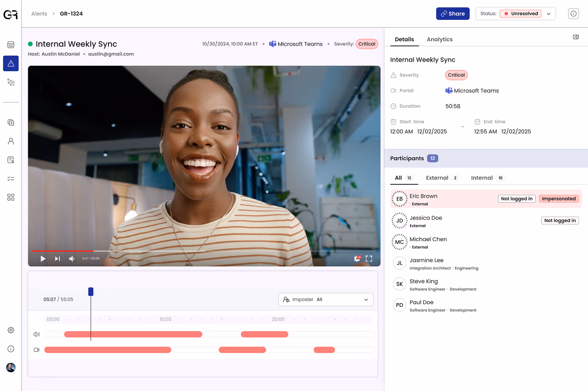Screen dimensions: 588x391
Task: Open the list view sidebar icon
Action: 11,45
